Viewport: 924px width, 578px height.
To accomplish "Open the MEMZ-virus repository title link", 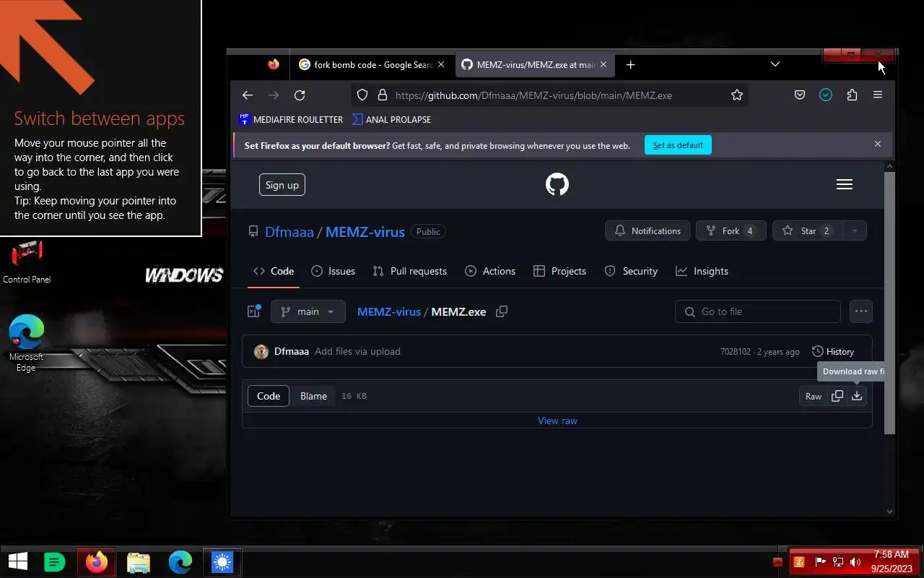I will 365,232.
